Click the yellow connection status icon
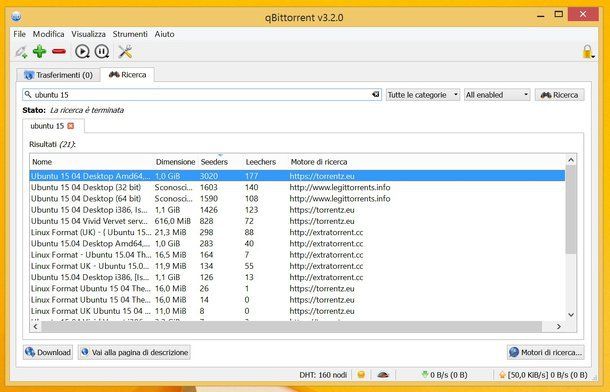Screen dimensions: 610x392 click(x=361, y=375)
